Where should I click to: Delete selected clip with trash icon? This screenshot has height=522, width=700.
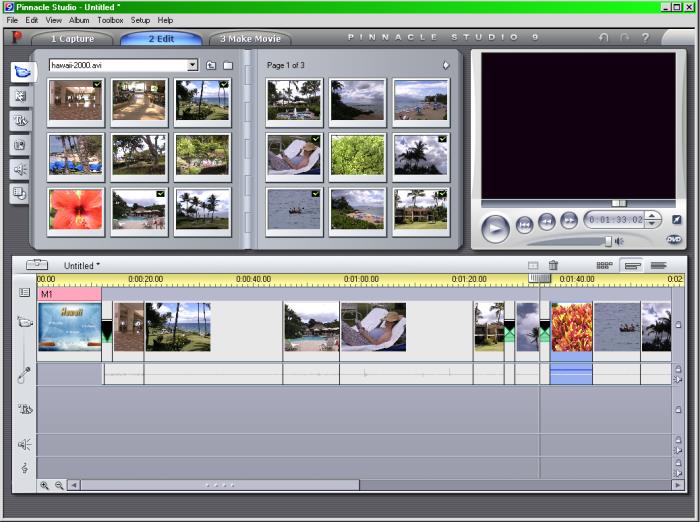[x=553, y=265]
